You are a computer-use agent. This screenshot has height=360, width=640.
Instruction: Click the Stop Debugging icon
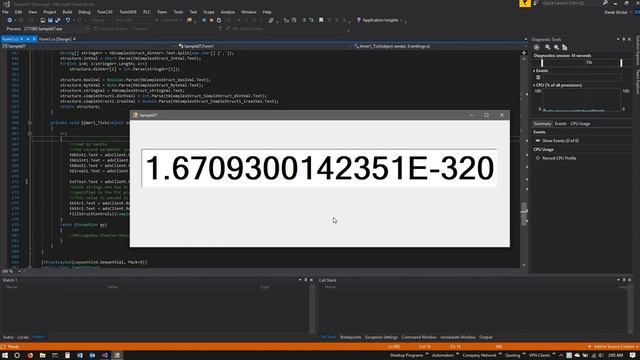[x=211, y=20]
